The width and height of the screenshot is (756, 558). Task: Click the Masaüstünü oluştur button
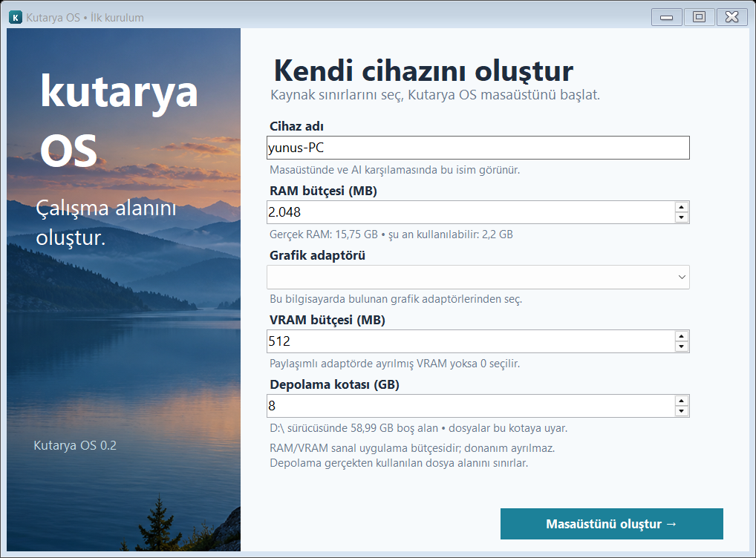tap(611, 524)
